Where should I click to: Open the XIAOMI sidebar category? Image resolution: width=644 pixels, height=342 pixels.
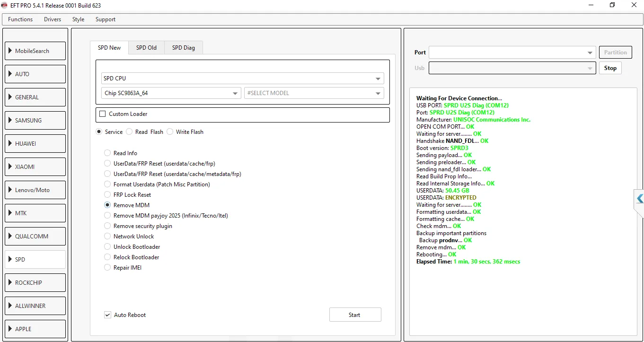(35, 167)
